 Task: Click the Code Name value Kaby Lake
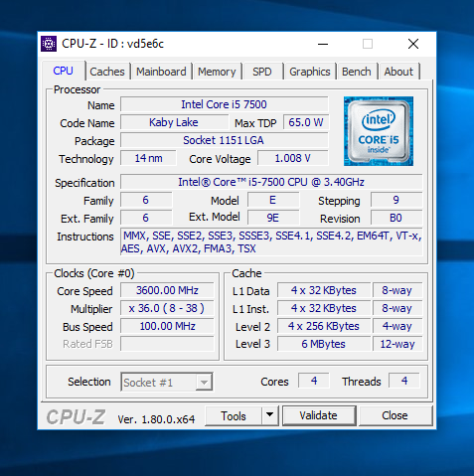coord(174,122)
